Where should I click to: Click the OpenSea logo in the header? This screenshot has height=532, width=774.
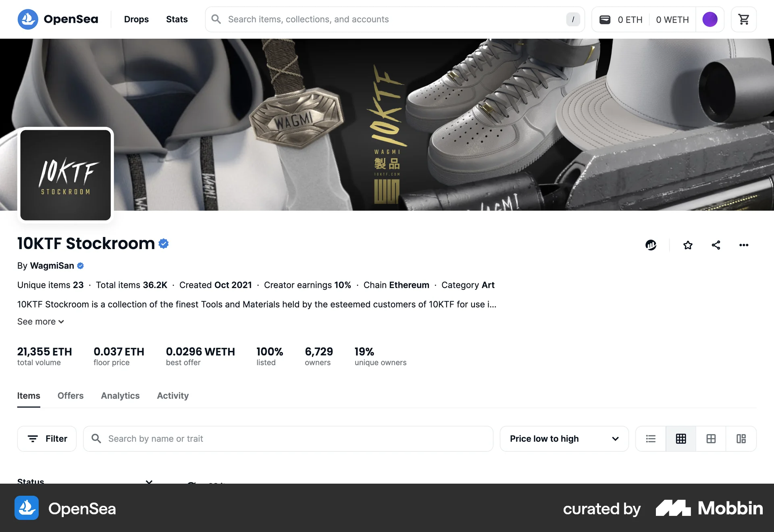(58, 19)
